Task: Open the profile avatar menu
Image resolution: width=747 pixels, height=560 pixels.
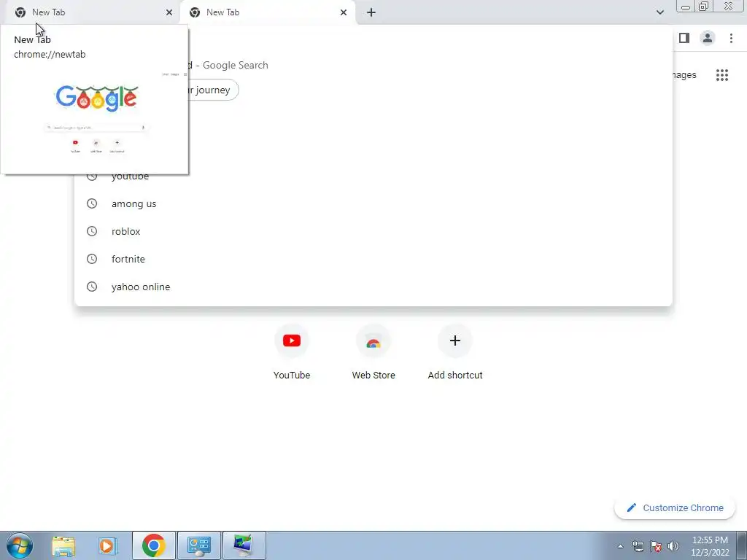Action: 708,38
